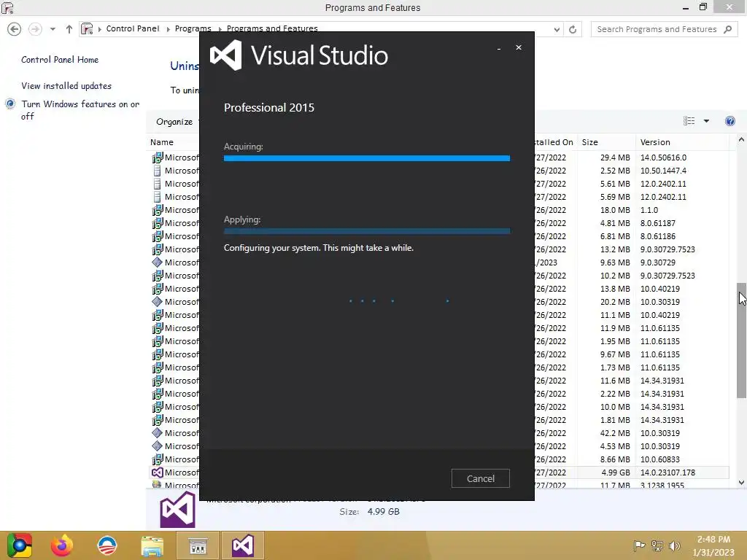Switch to Visual Studio setup taskbar button
Screen dimensions: 747x560
click(242, 545)
